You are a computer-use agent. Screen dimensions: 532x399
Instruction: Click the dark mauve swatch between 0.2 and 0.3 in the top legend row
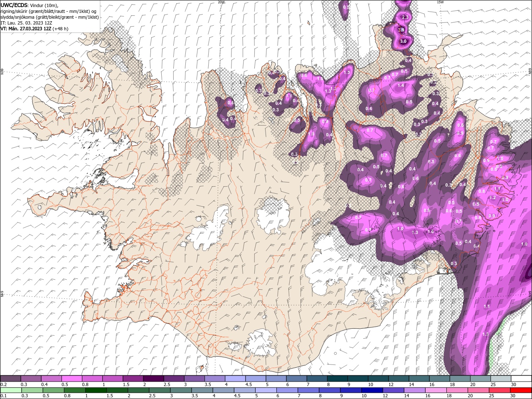11,379
